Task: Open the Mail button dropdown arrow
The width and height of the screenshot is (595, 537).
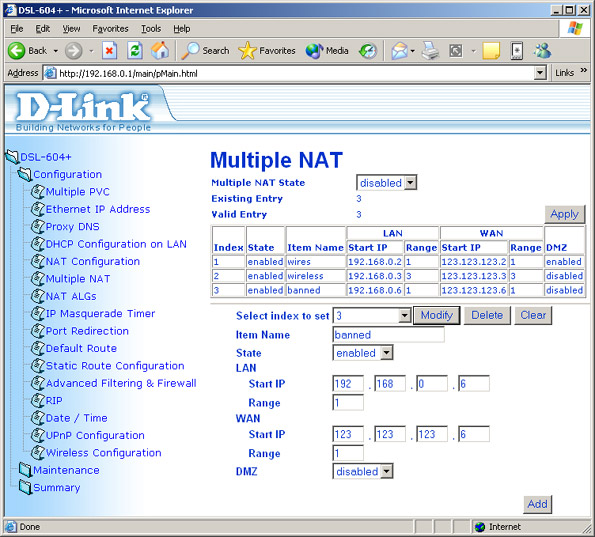Action: point(413,51)
